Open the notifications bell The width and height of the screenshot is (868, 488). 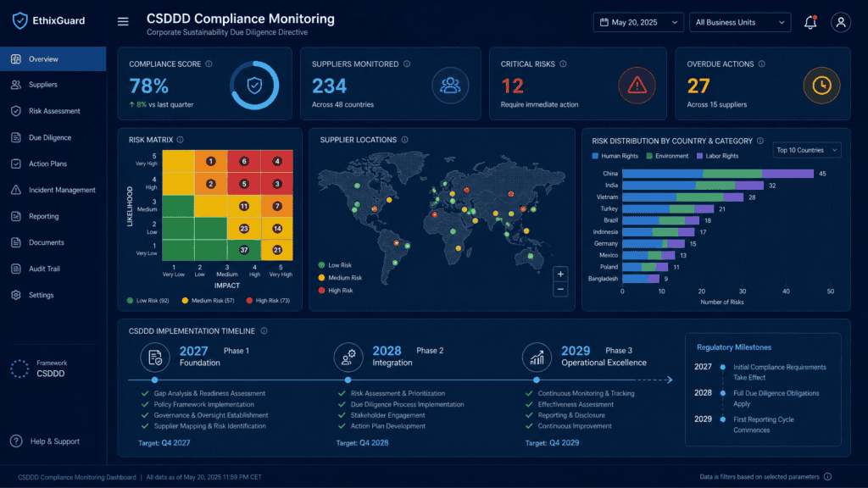810,22
